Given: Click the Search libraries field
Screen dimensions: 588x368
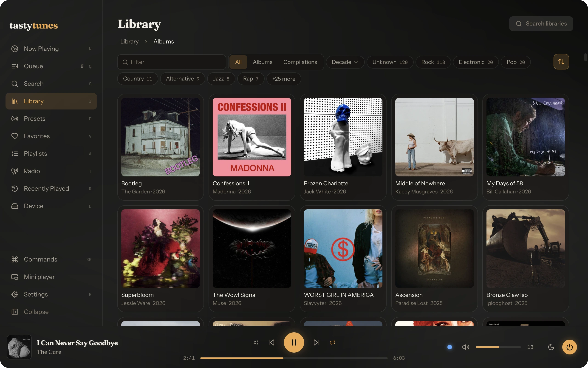Looking at the screenshot, I should tap(541, 24).
